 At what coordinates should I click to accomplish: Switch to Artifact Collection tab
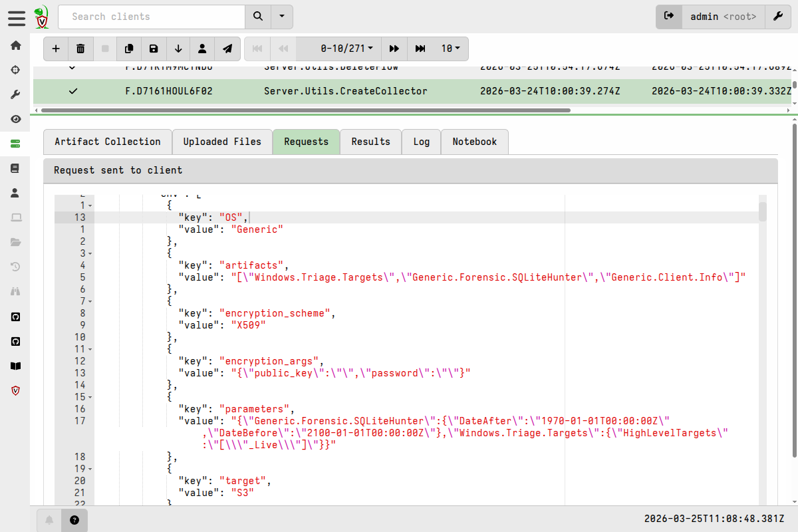click(x=108, y=142)
